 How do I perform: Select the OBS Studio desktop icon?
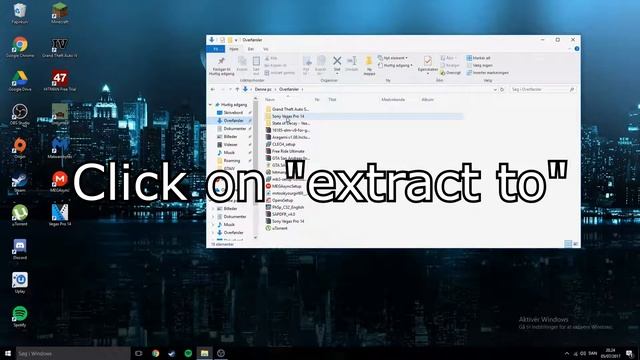[x=20, y=115]
